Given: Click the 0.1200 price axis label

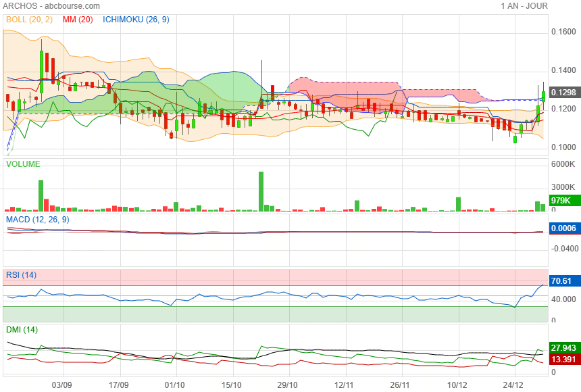Looking at the screenshot, I should (563, 109).
